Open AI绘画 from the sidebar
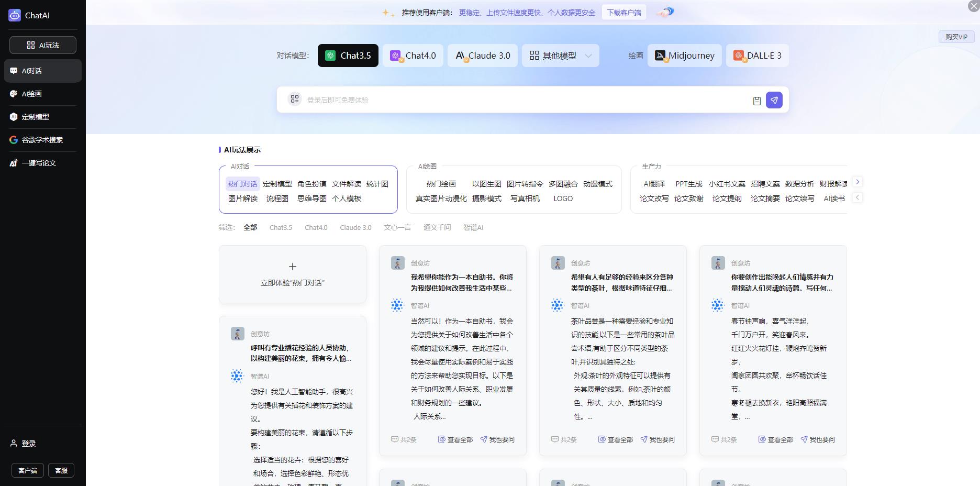 [32, 94]
